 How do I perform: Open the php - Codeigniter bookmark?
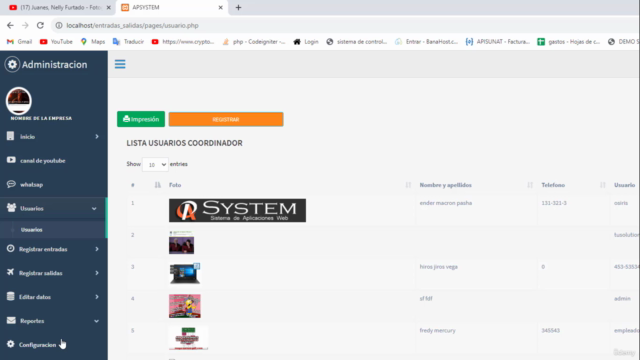pos(254,42)
